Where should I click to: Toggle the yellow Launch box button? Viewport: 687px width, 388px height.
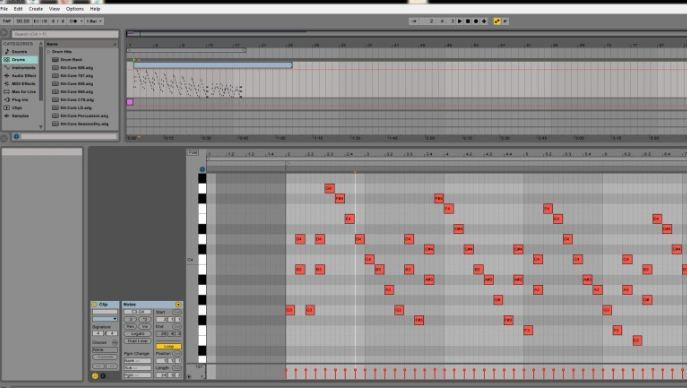point(95,376)
